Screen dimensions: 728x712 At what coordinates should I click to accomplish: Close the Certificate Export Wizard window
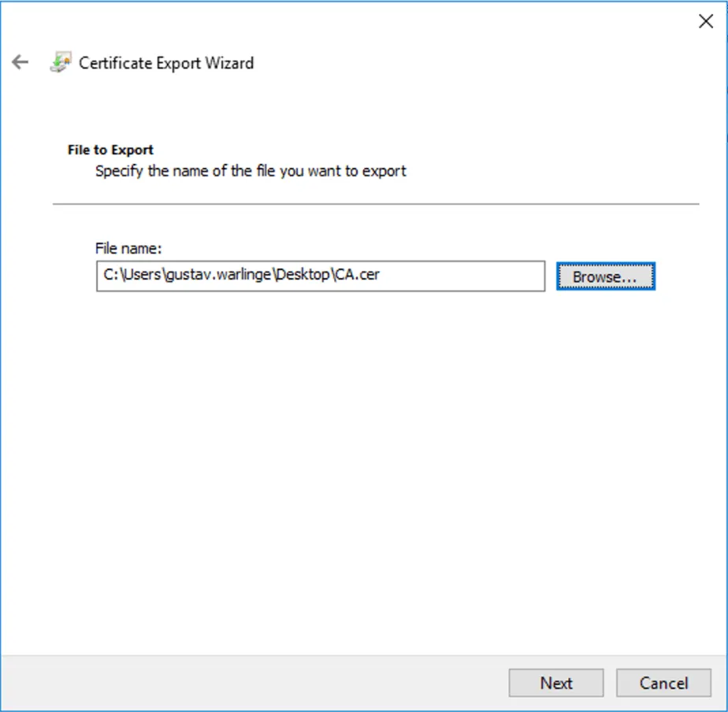(705, 21)
